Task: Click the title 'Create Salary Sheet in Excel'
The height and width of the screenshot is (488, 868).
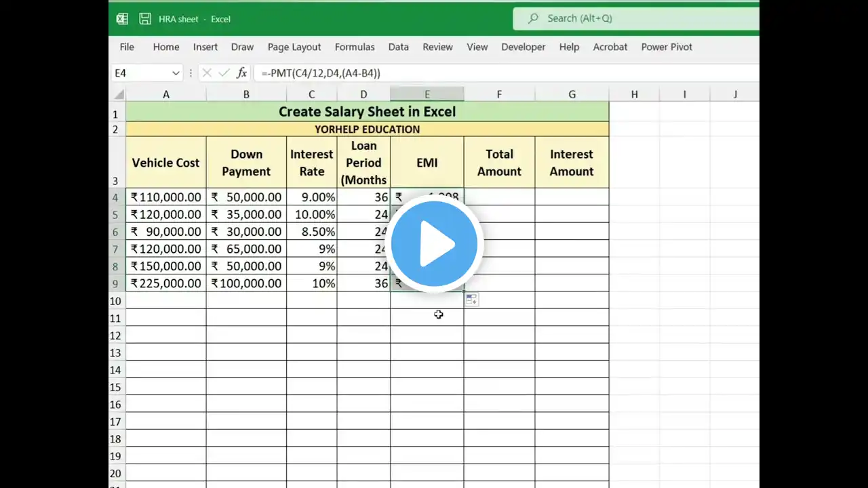Action: 367,112
